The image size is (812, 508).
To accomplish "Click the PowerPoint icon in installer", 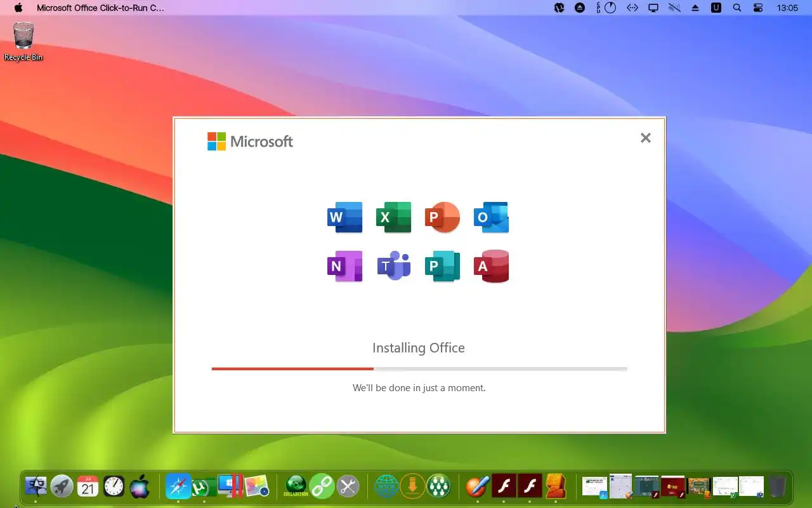I will (442, 217).
